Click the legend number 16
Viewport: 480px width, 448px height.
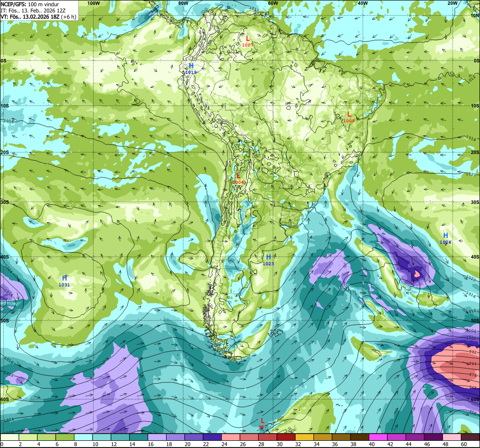pos(151,444)
